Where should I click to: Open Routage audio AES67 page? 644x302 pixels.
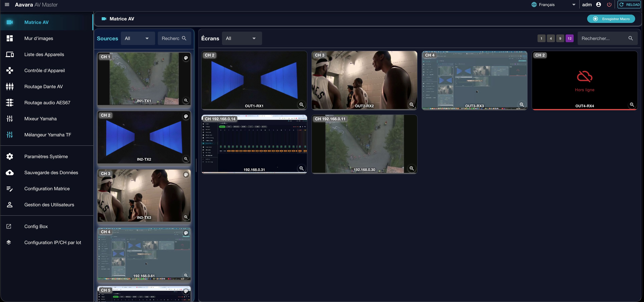point(47,103)
